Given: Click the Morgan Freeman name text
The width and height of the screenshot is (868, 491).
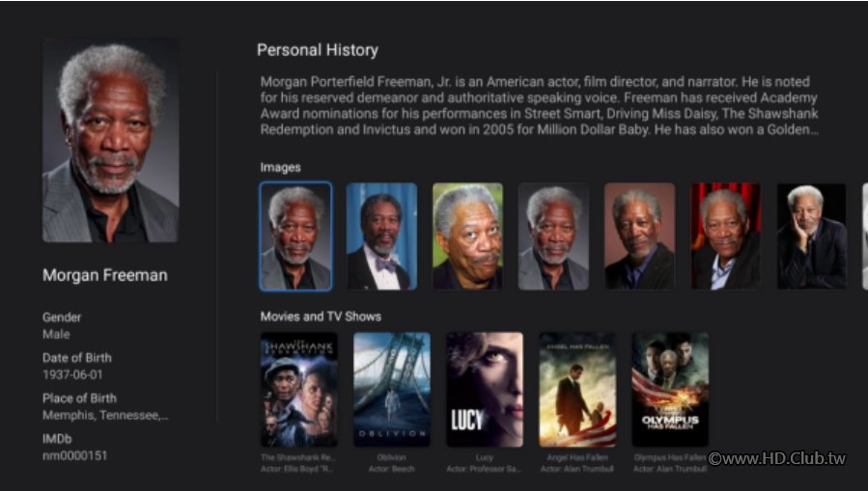Looking at the screenshot, I should 104,275.
